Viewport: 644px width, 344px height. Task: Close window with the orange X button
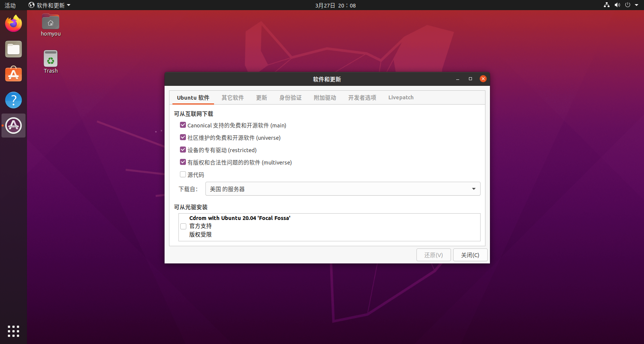tap(483, 79)
